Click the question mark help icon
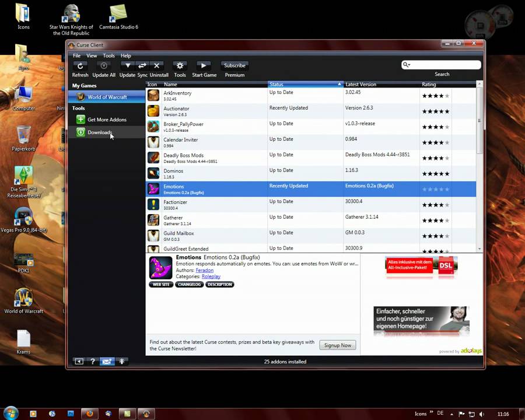Image resolution: width=525 pixels, height=420 pixels. (x=92, y=362)
